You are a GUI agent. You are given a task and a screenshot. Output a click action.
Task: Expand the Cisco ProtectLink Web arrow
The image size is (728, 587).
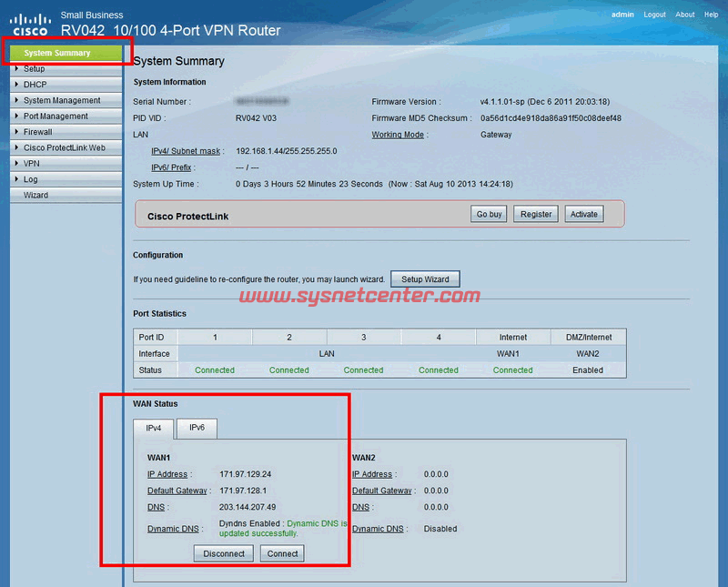[16, 147]
